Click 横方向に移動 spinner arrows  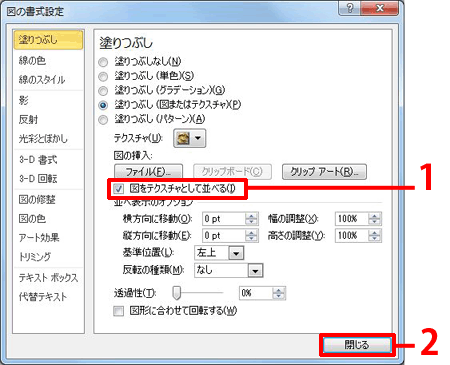click(x=252, y=219)
